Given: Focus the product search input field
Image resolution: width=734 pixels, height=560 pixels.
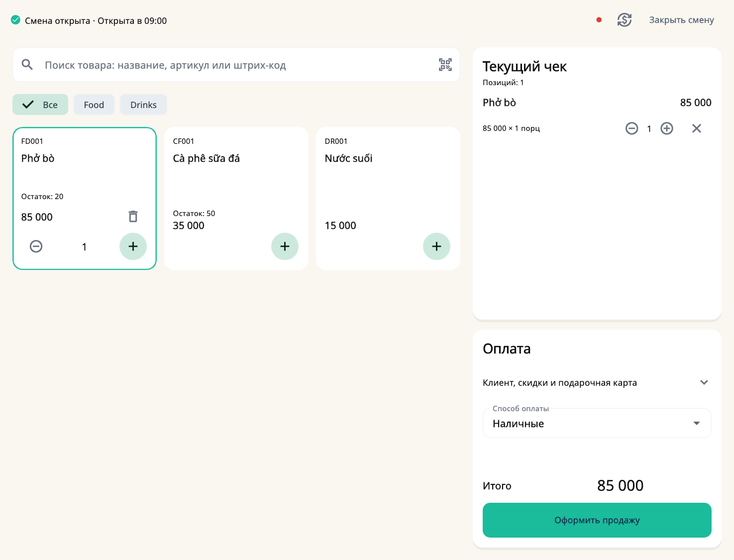Looking at the screenshot, I should tap(236, 65).
